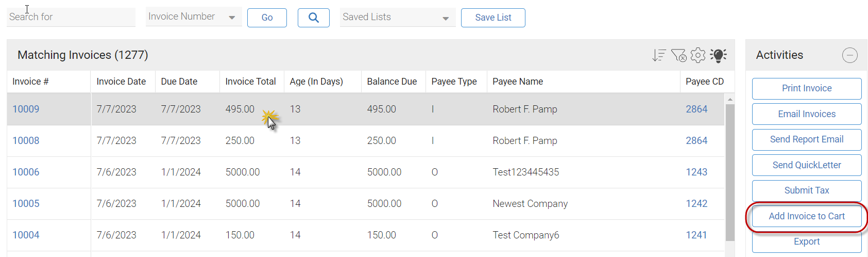This screenshot has width=868, height=257.
Task: Click payee type I in invoice 10009 row
Action: (433, 109)
